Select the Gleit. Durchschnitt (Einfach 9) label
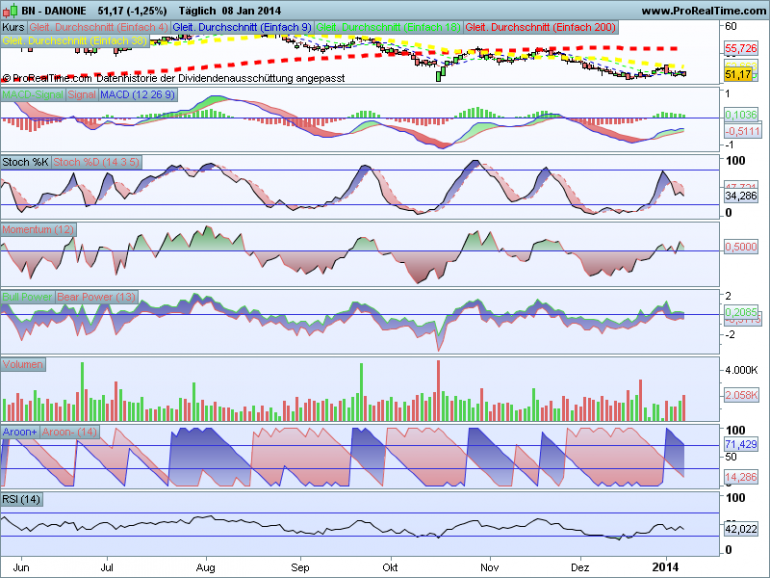This screenshot has height=578, width=770. [242, 28]
